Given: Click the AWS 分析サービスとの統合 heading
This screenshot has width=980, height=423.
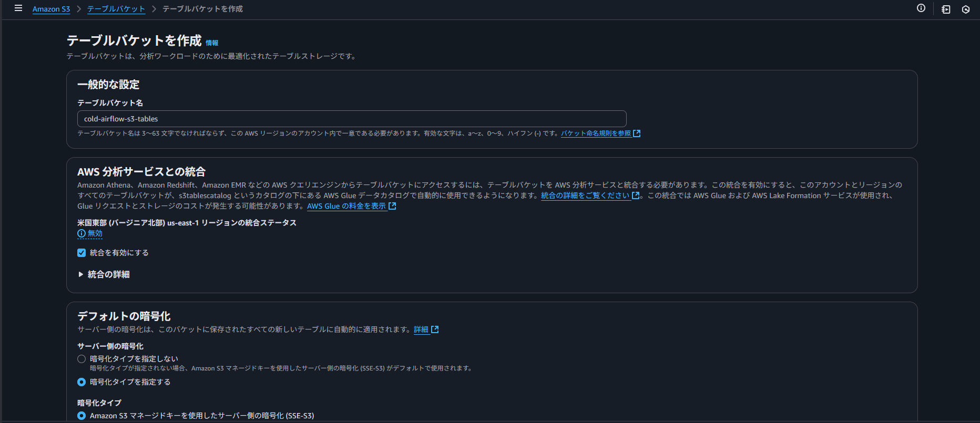Looking at the screenshot, I should [x=141, y=172].
